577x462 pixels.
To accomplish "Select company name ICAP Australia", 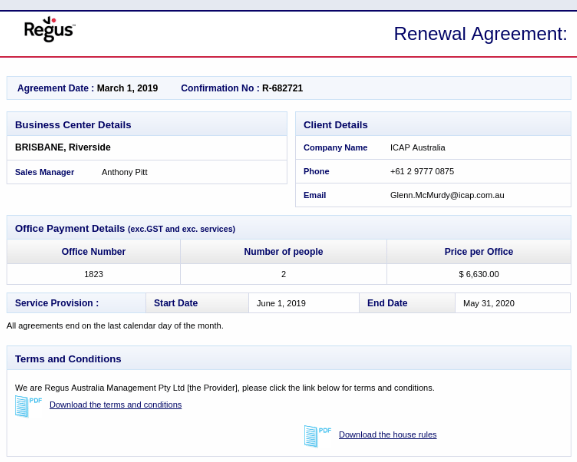I will pyautogui.click(x=418, y=148).
